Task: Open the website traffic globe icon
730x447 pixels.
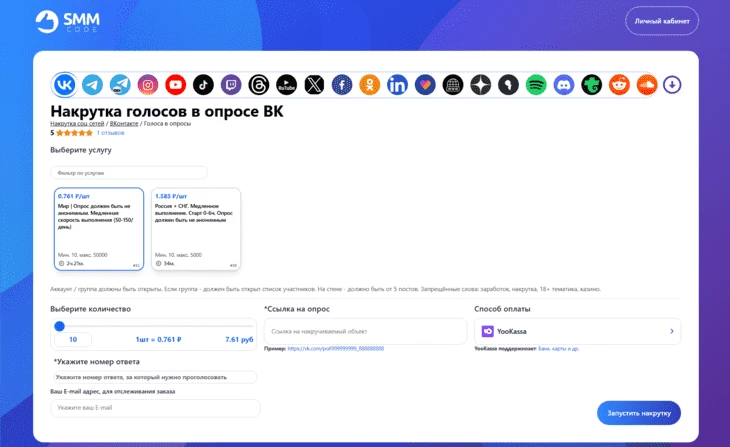Action: pyautogui.click(x=453, y=85)
